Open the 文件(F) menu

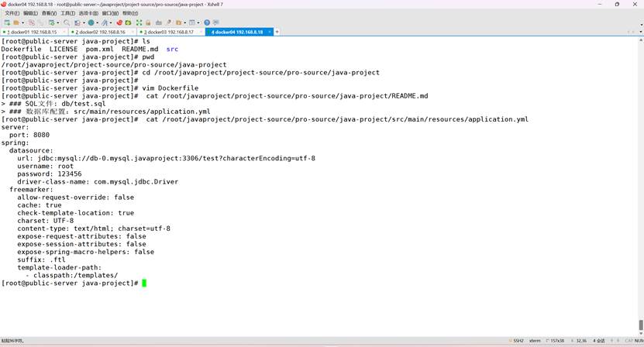12,13
